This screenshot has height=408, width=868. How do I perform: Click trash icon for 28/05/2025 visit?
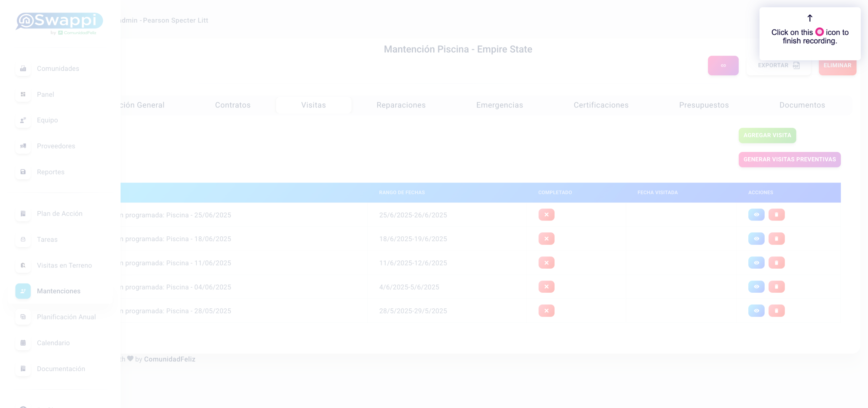[776, 311]
